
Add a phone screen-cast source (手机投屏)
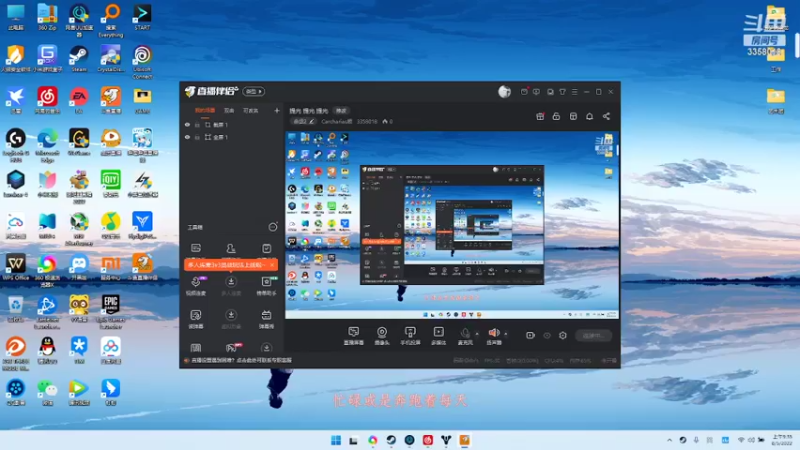(410, 336)
